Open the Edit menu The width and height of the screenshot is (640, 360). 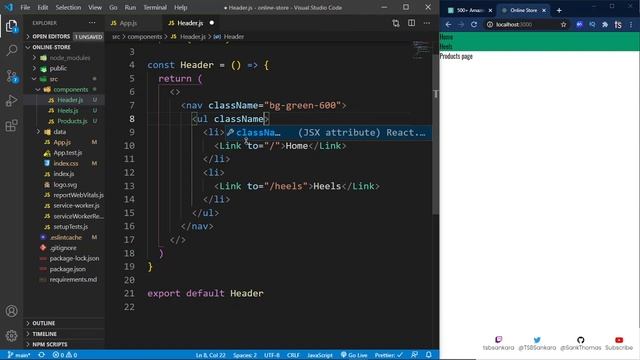(43, 7)
